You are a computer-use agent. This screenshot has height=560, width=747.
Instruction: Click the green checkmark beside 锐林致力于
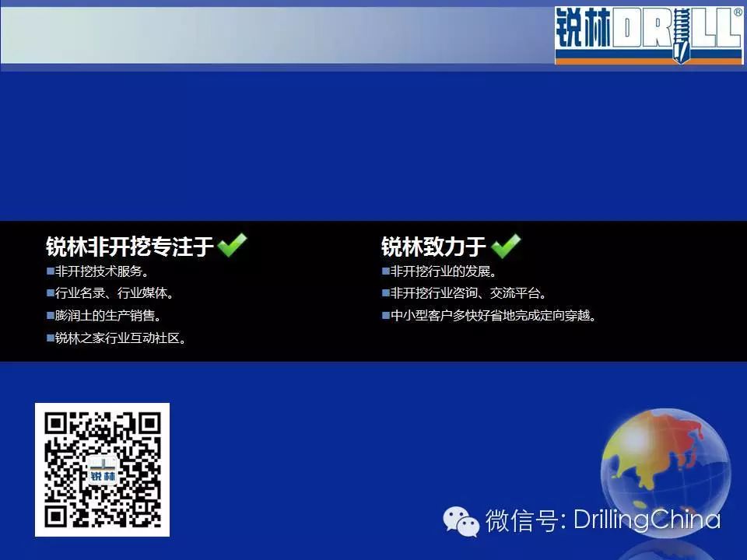(506, 245)
